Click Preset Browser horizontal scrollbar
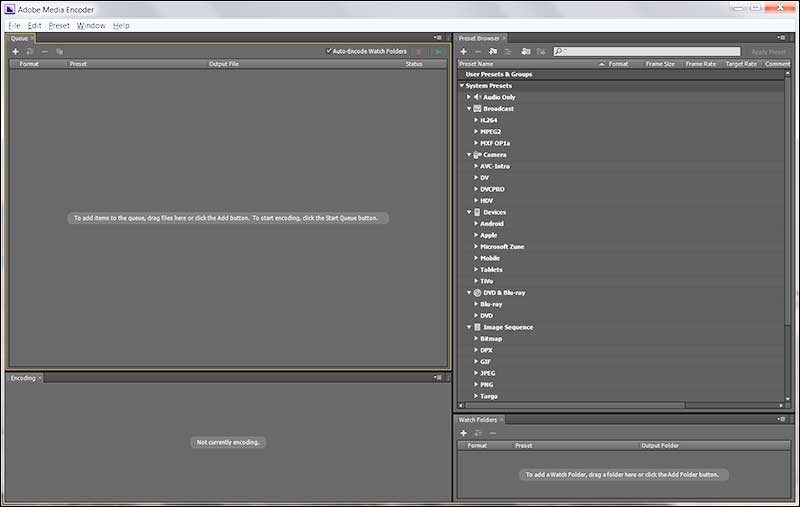The width and height of the screenshot is (800, 507). coord(575,405)
